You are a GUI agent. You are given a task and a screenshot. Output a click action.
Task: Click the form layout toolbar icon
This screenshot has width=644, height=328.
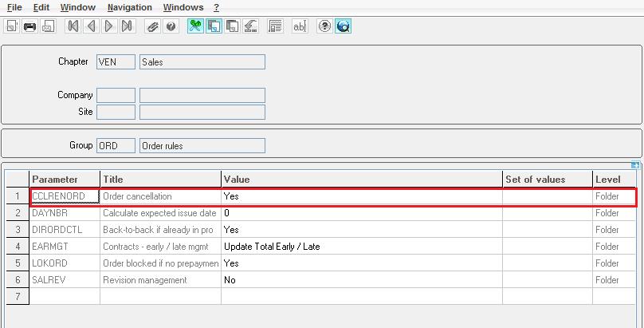(x=275, y=26)
